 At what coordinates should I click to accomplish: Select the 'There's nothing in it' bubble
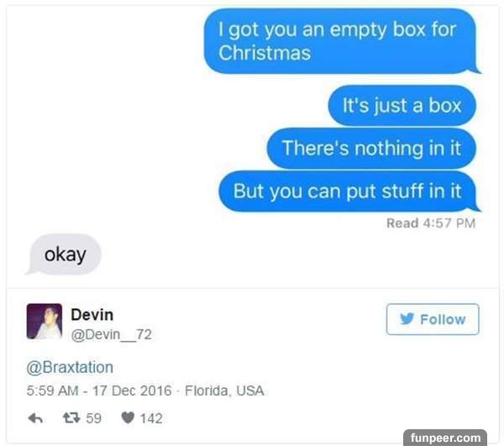click(x=371, y=148)
